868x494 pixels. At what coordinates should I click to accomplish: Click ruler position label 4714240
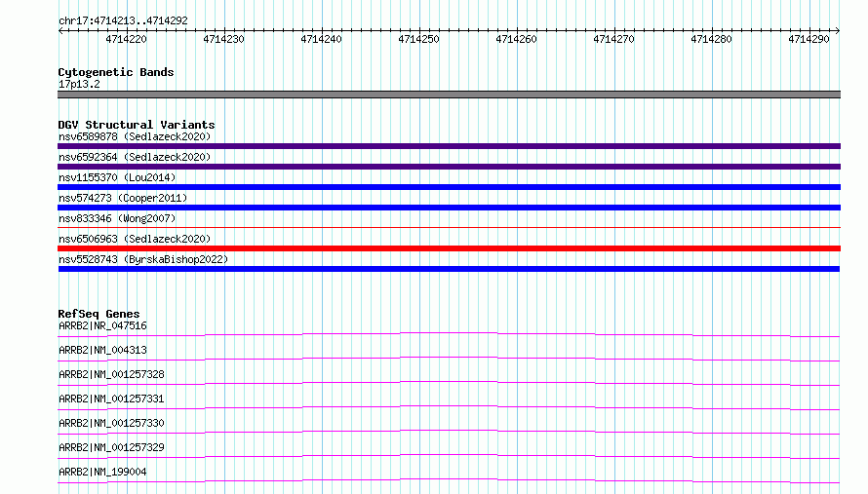321,39
